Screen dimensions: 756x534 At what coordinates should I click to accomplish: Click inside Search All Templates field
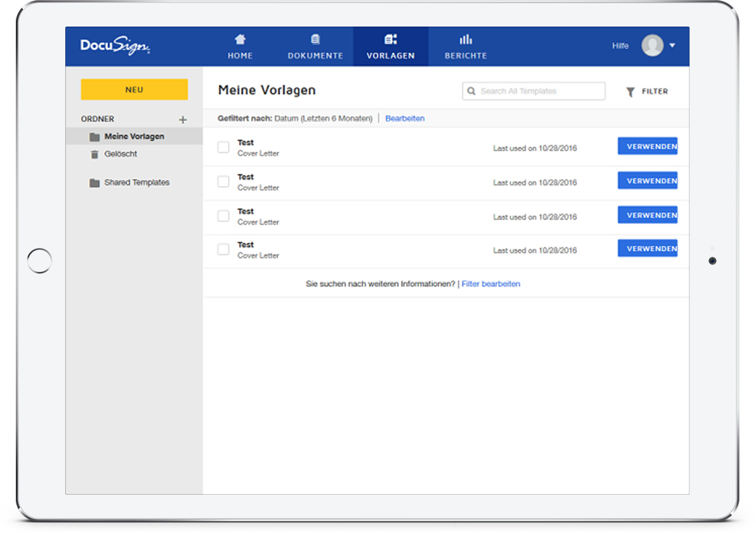coord(538,91)
